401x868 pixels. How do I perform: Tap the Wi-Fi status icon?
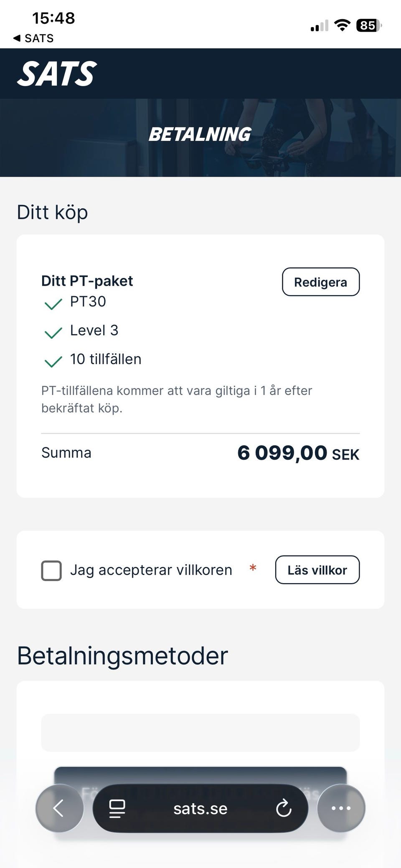point(343,25)
